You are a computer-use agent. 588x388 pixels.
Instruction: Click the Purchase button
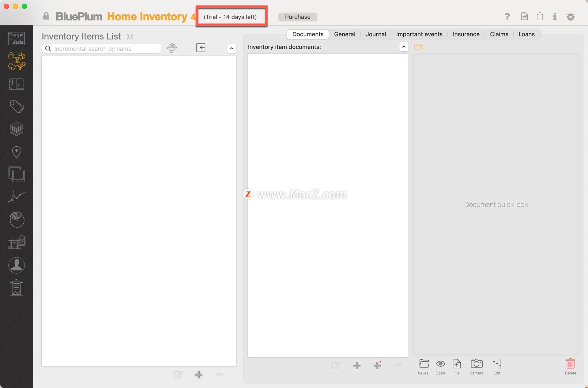pos(298,17)
